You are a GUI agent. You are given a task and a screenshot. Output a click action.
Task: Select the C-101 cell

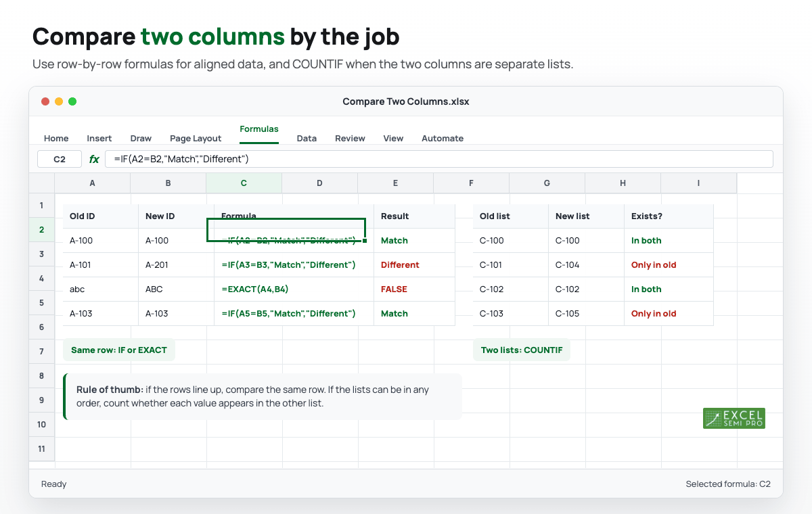click(x=511, y=265)
